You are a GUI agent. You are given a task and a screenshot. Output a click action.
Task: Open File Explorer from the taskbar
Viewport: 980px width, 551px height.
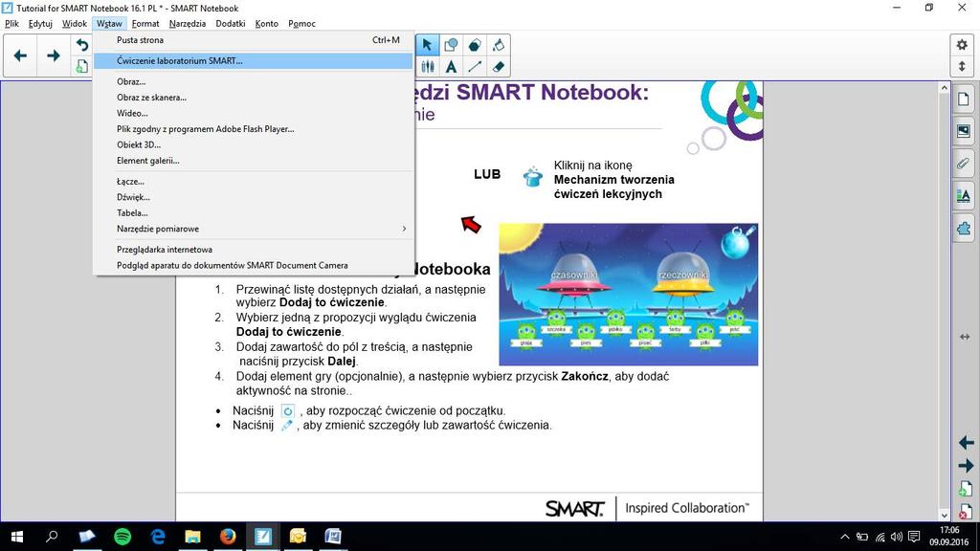[x=193, y=537]
